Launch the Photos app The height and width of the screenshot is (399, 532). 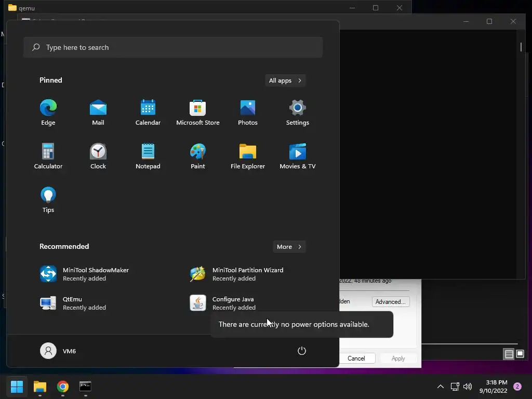coord(248,113)
